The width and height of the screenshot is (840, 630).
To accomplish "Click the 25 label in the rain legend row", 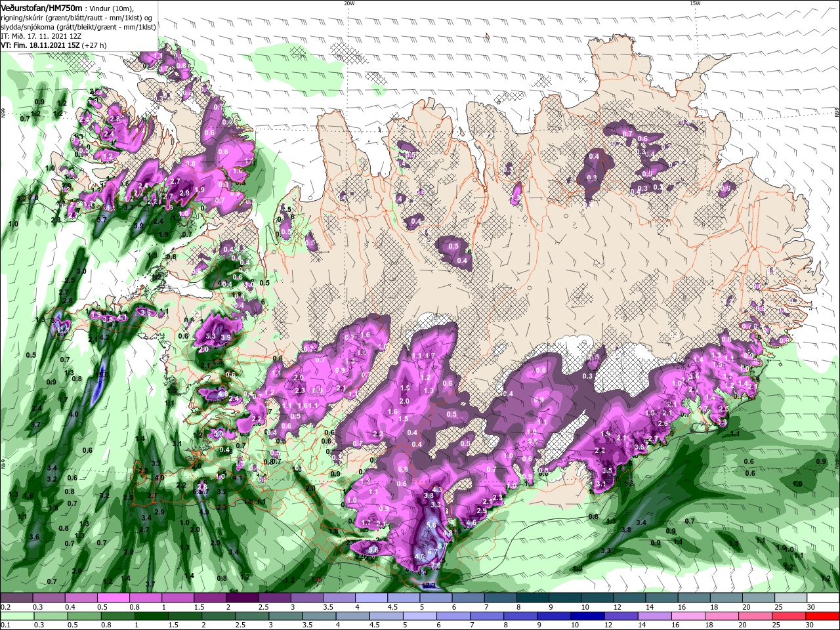I will click(776, 625).
